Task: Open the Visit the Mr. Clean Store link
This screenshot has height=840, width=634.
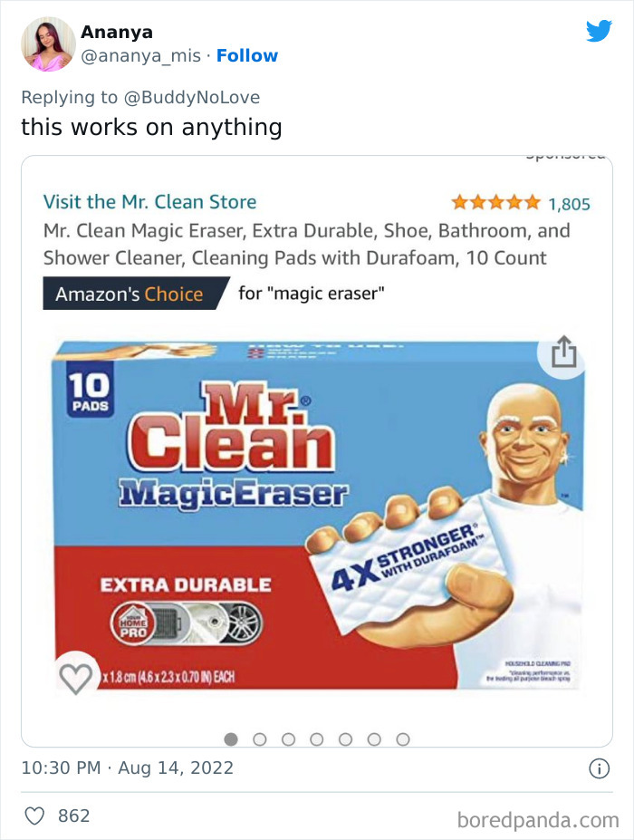Action: tap(150, 202)
